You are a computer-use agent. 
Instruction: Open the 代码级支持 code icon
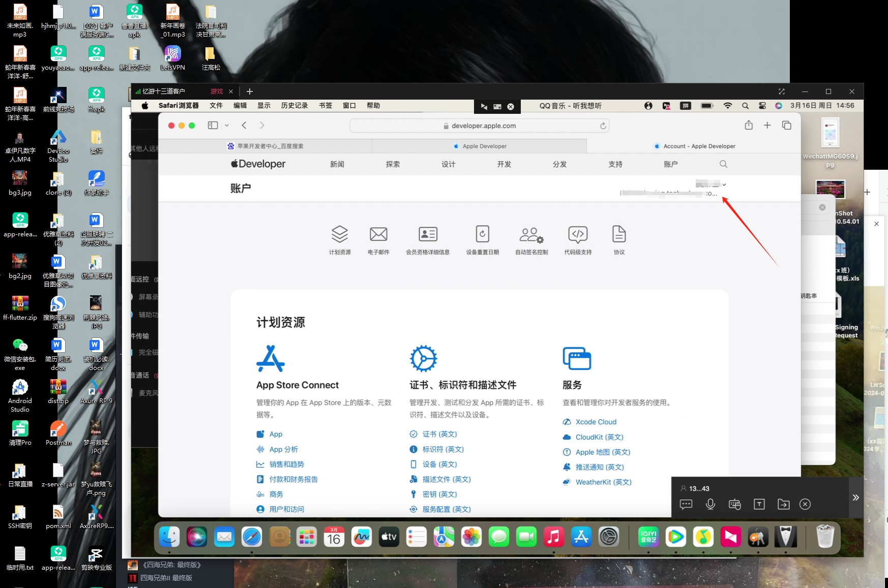[x=578, y=234]
